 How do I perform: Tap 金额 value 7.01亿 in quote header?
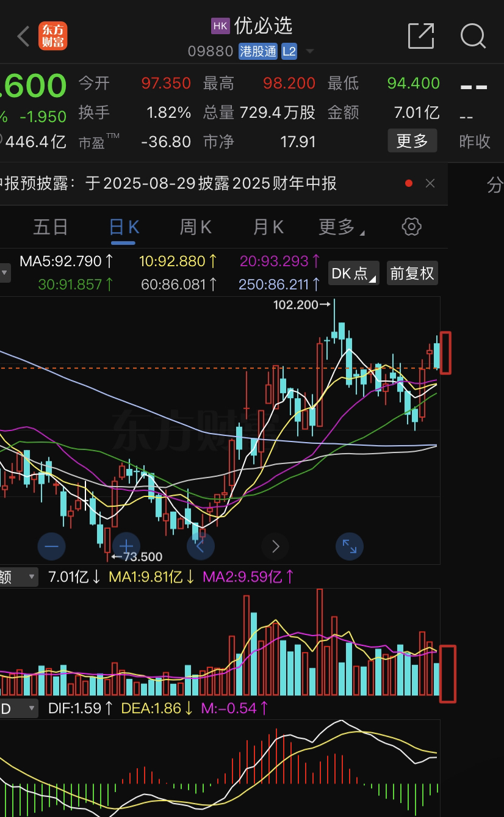[417, 112]
